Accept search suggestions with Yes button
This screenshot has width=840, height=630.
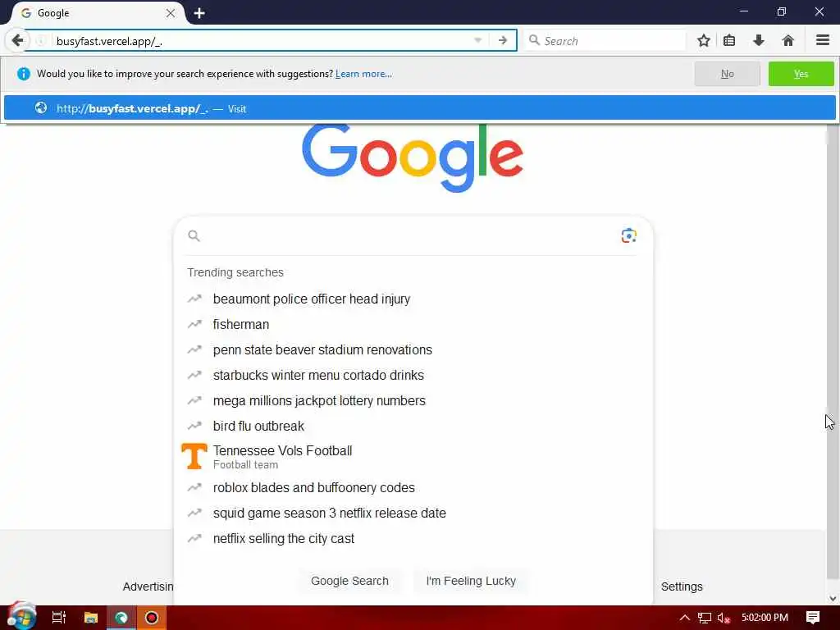pyautogui.click(x=801, y=74)
